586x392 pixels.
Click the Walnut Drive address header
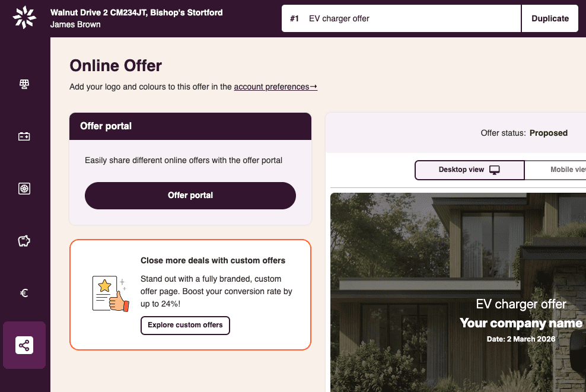pyautogui.click(x=136, y=12)
